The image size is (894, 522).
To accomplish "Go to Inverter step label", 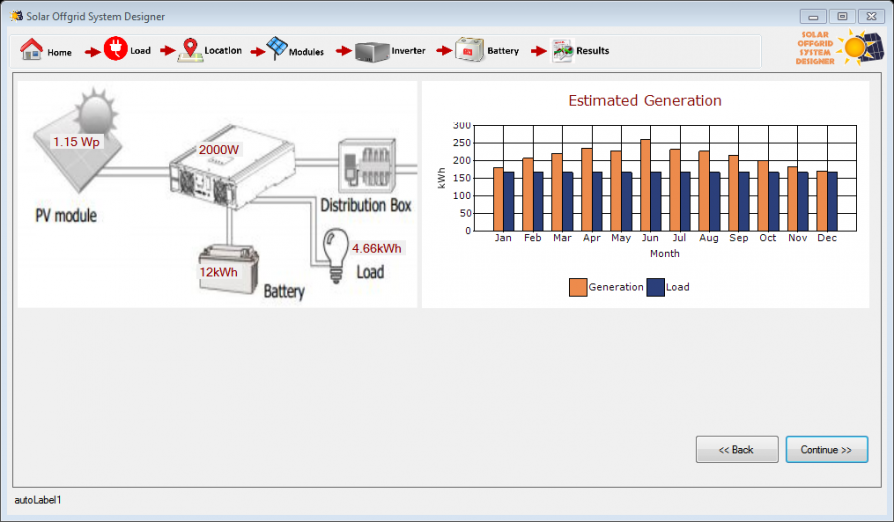I will point(408,51).
